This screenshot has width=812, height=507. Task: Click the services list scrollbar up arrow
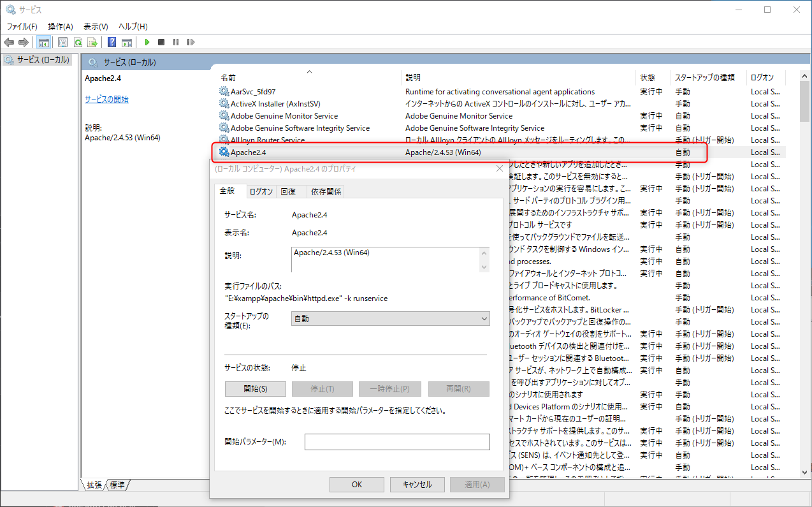coord(806,76)
